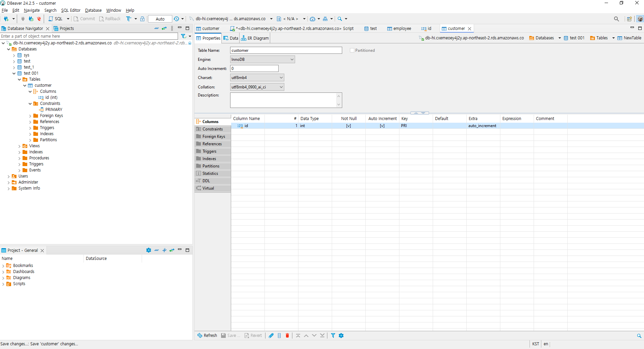644x349 pixels.
Task: Switch to the employee editor tab
Action: 399,29
